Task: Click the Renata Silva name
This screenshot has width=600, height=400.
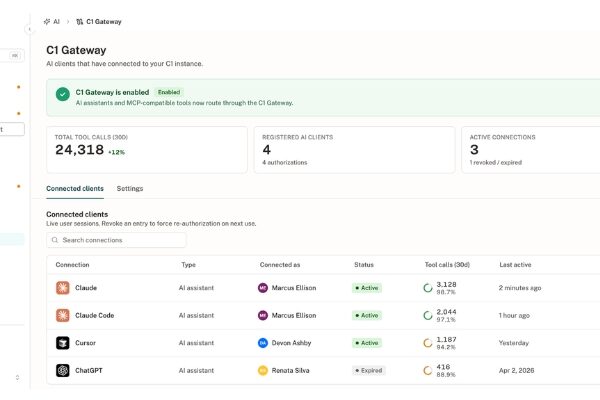Action: pyautogui.click(x=290, y=371)
